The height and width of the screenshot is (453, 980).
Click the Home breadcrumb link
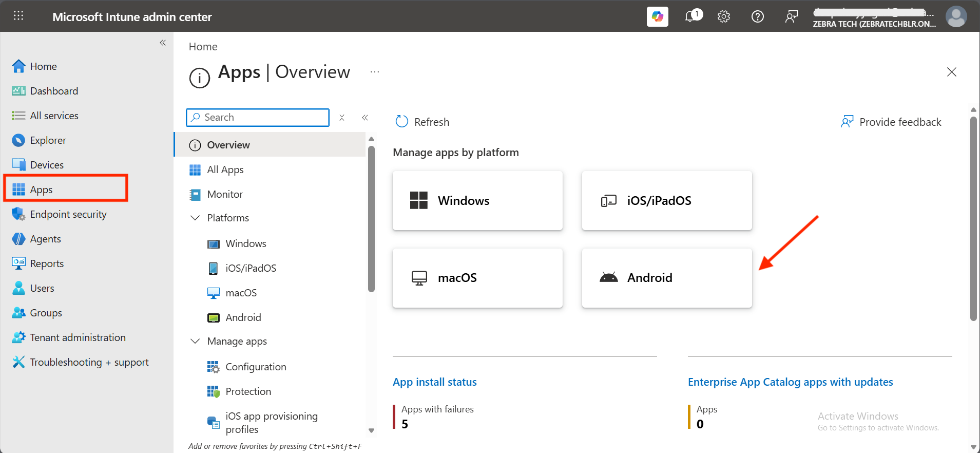point(203,47)
